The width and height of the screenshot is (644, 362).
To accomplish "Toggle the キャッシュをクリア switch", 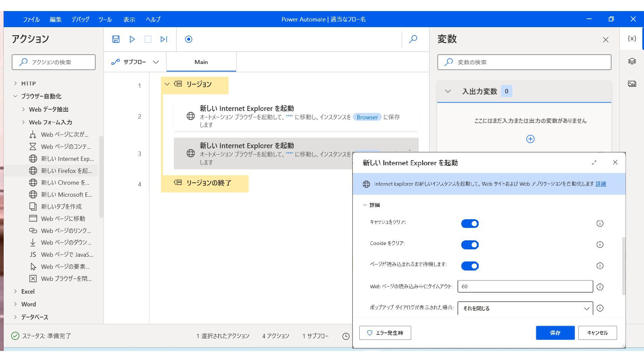I will click(470, 224).
